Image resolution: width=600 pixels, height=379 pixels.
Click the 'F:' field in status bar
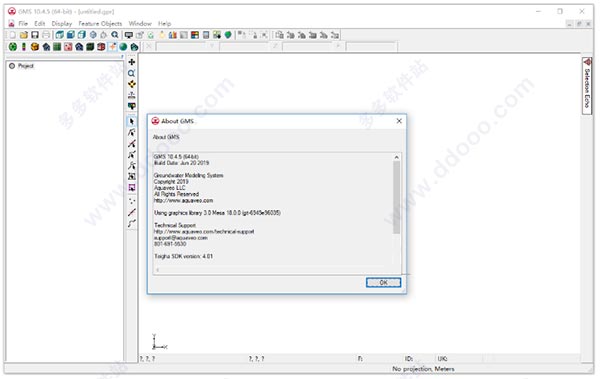(x=360, y=359)
